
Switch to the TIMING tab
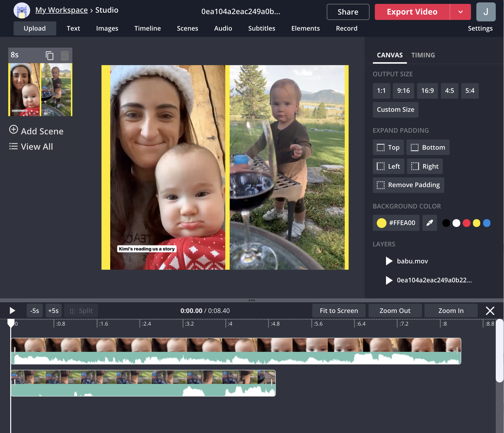click(423, 55)
